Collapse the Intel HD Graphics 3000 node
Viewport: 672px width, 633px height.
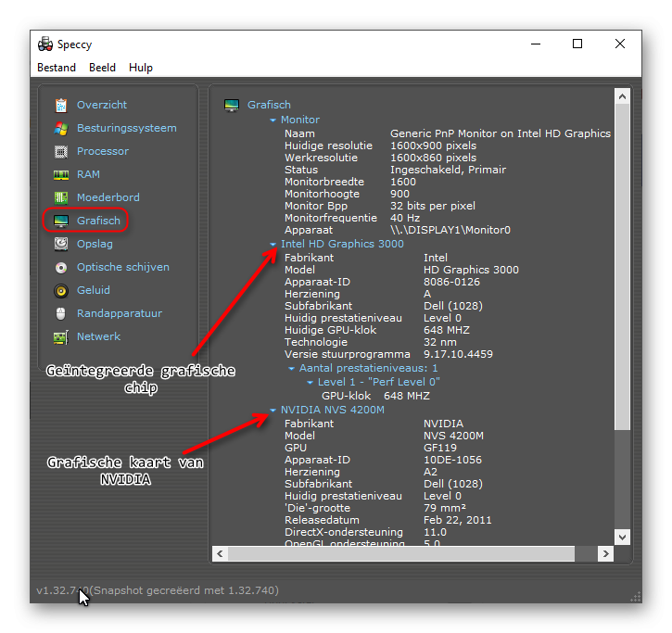pos(273,245)
